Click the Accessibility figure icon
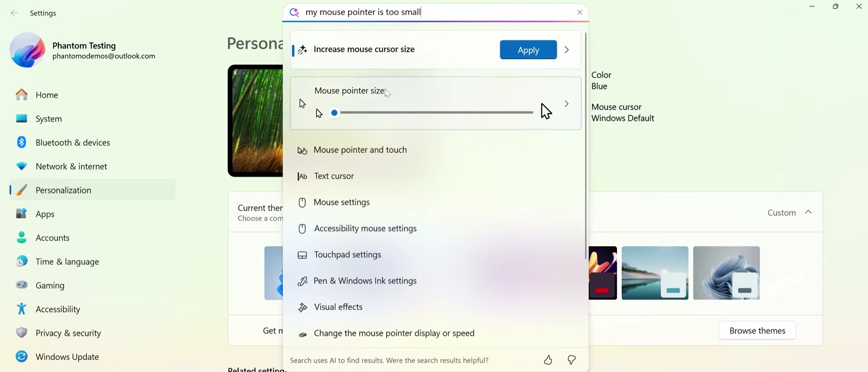Image resolution: width=868 pixels, height=372 pixels. coord(21,309)
